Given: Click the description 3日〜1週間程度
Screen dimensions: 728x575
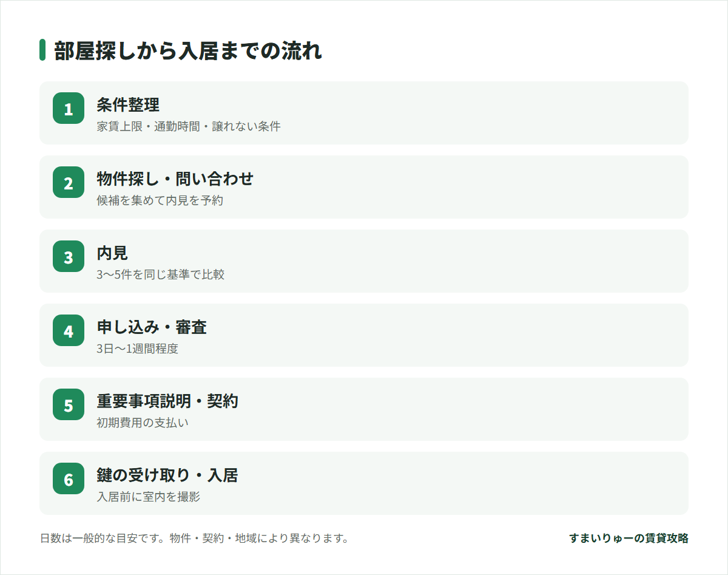Looking at the screenshot, I should (138, 349).
